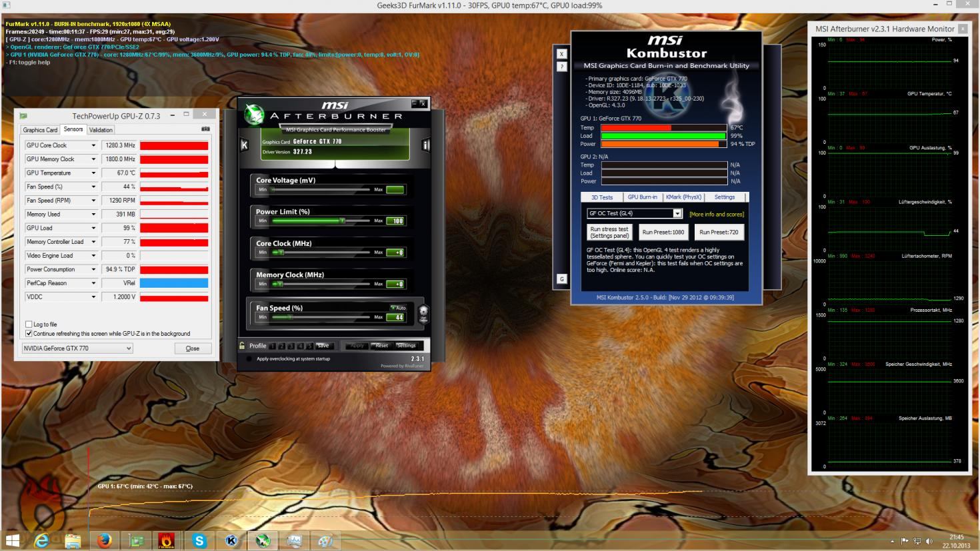
Task: Click the Memory Clock slider handle
Action: click(x=281, y=284)
